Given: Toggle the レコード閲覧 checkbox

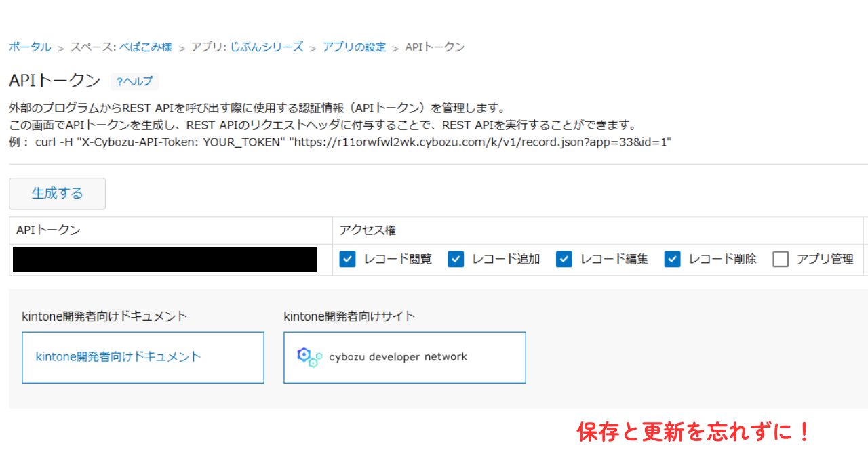Looking at the screenshot, I should (x=348, y=259).
